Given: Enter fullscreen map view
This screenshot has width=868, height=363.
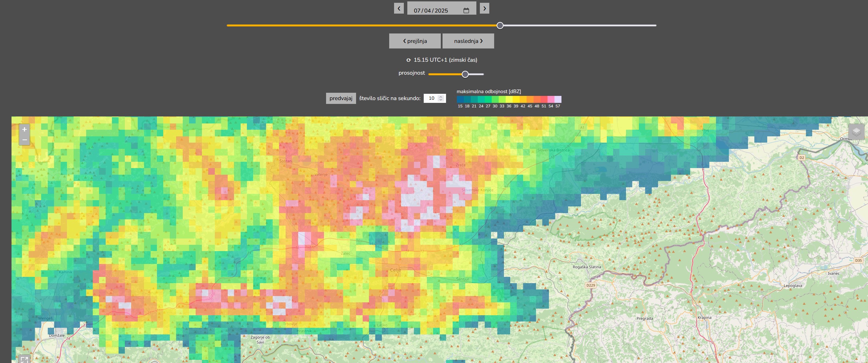Looking at the screenshot, I should pos(24,359).
